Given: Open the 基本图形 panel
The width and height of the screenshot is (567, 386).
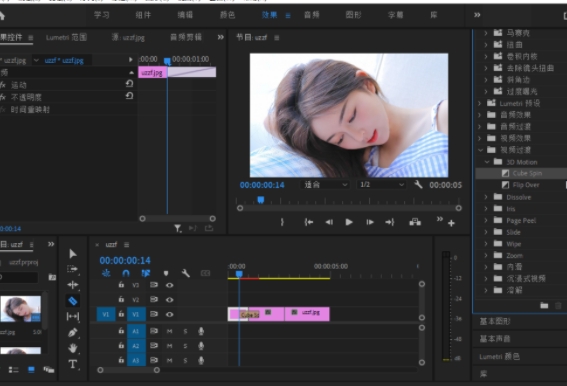Looking at the screenshot, I should 495,321.
